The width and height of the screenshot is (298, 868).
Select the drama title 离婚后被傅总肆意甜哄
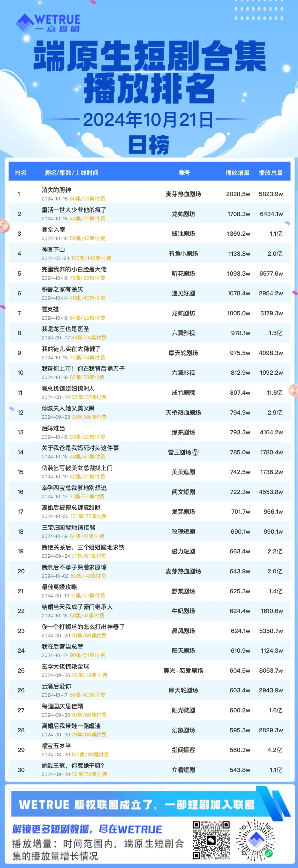(71, 508)
